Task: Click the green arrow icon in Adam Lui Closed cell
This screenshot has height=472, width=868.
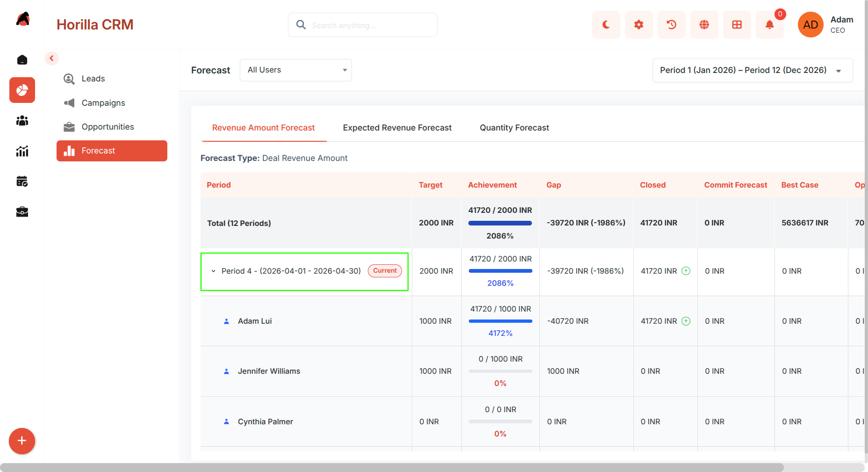Action: [x=686, y=321]
